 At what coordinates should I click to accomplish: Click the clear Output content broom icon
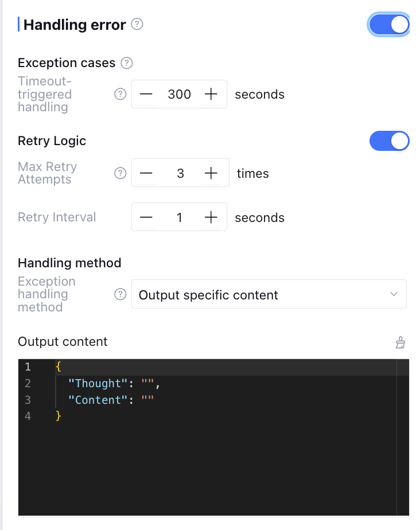[x=400, y=342]
